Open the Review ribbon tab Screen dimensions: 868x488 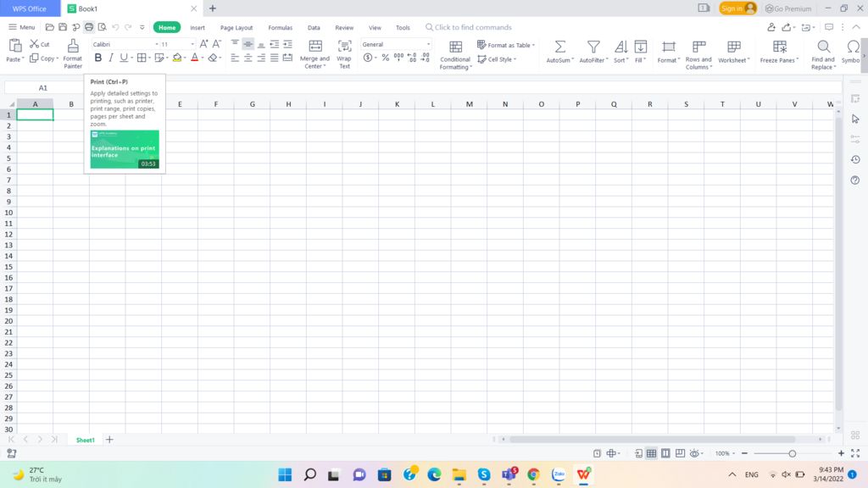tap(344, 27)
